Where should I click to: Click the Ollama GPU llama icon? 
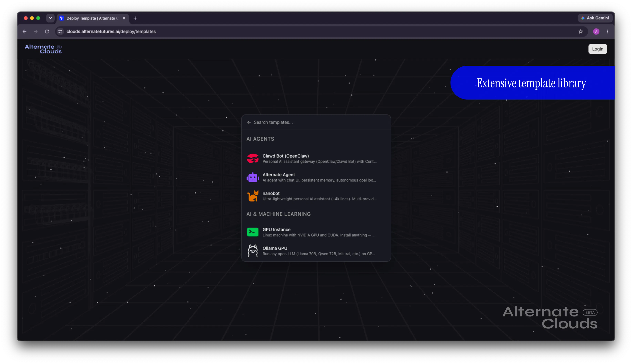(252, 251)
